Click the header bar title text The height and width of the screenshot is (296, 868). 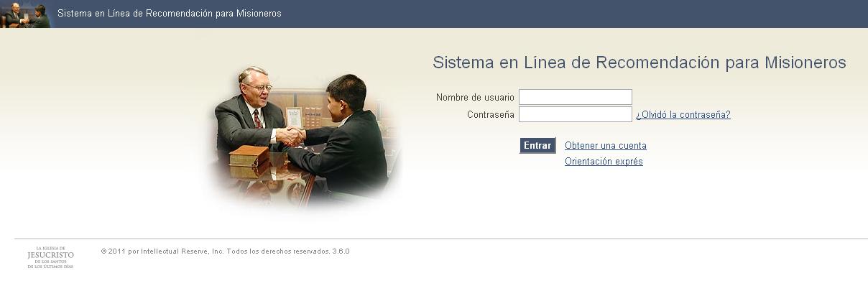(170, 14)
